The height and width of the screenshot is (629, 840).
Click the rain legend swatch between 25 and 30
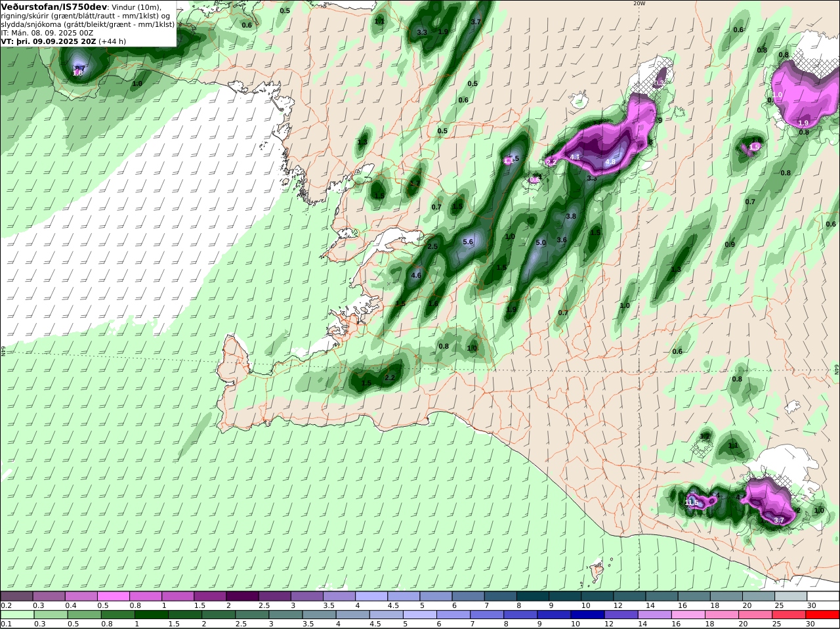point(789,615)
